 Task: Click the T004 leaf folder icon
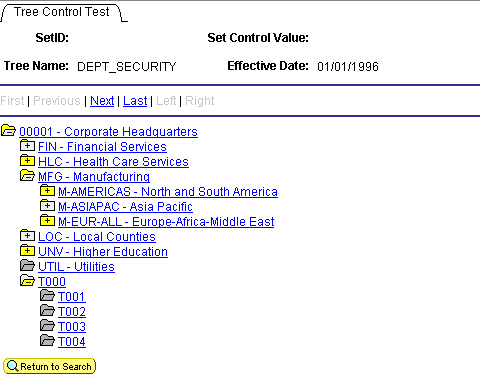tap(47, 340)
